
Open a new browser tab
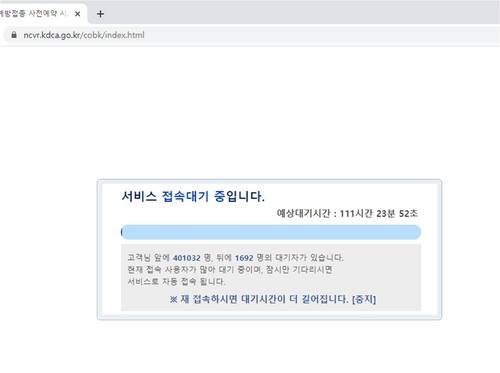point(100,14)
